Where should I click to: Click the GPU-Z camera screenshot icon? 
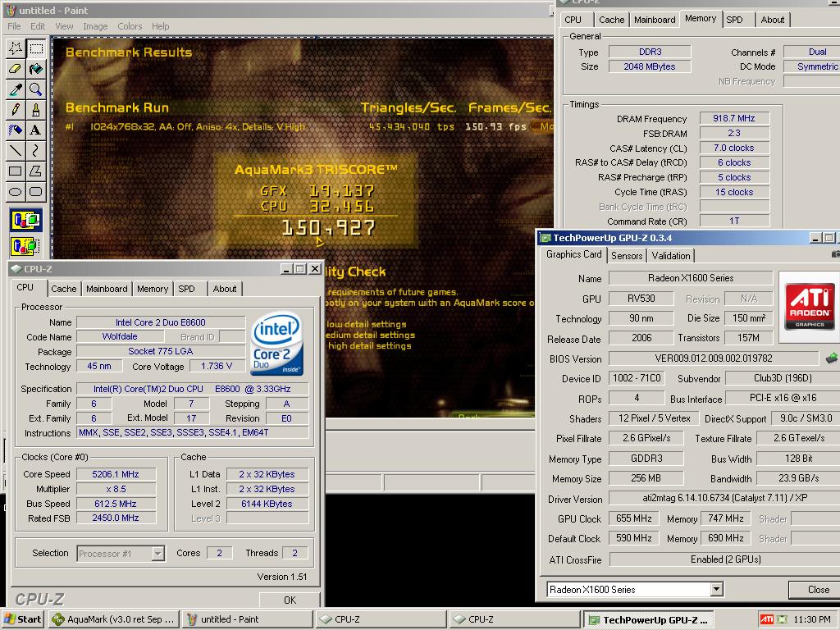pos(836,254)
